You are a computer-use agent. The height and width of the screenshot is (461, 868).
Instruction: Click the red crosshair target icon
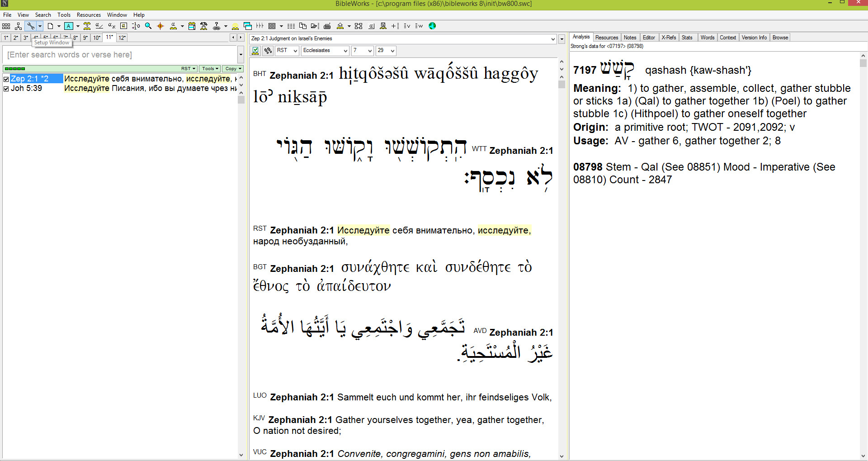(x=160, y=26)
